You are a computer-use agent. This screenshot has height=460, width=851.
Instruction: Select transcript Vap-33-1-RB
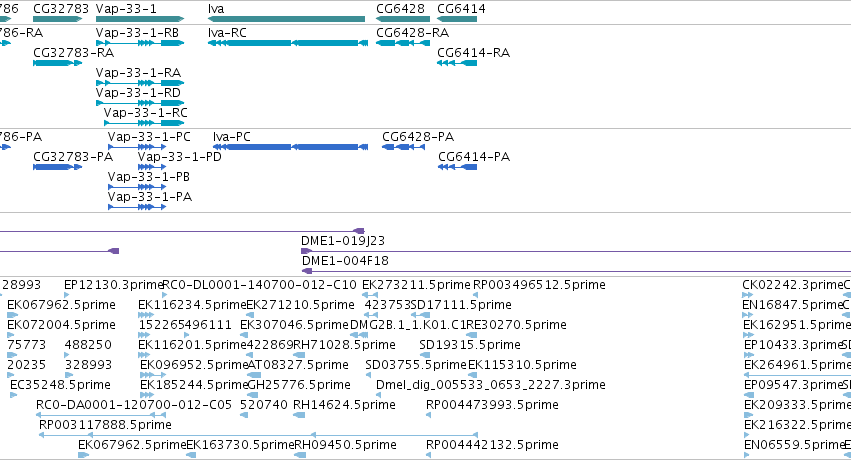(x=137, y=33)
